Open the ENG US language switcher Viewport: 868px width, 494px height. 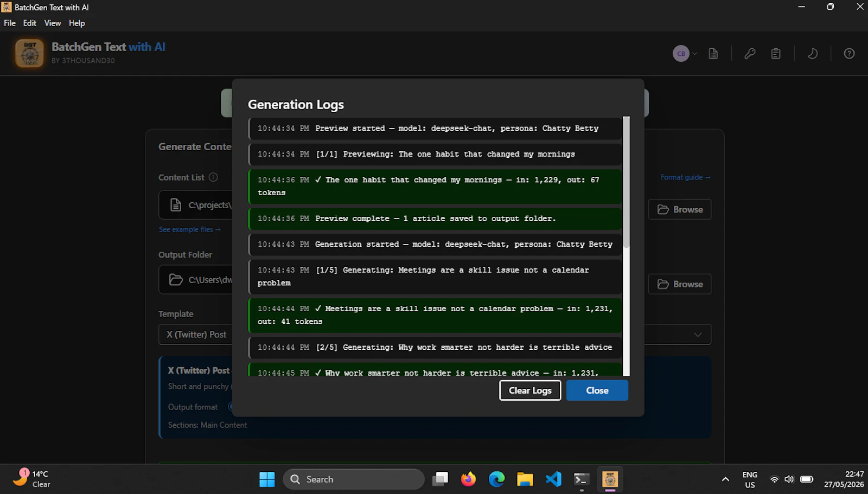(750, 480)
